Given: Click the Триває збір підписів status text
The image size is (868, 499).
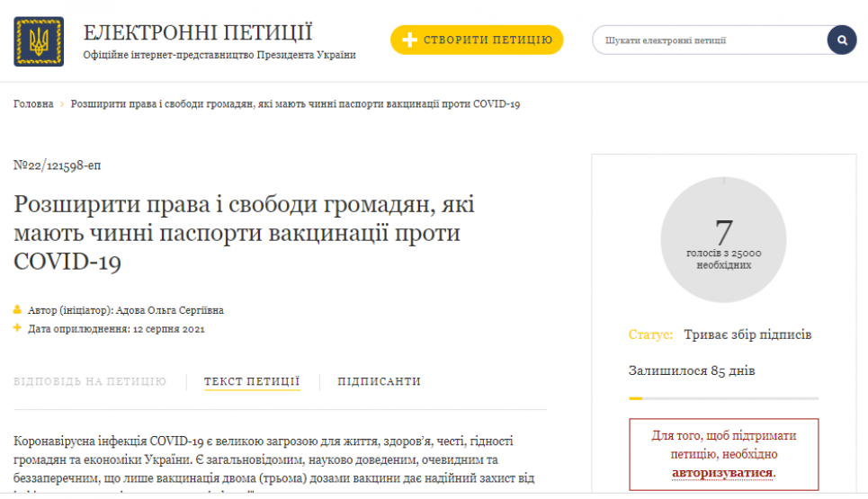Looking at the screenshot, I should (x=747, y=334).
